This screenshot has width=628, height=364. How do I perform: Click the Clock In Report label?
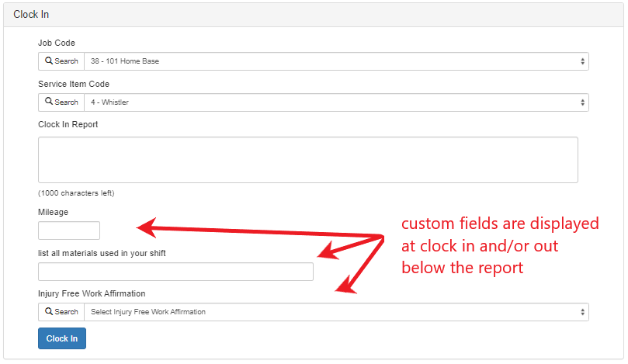click(x=68, y=124)
